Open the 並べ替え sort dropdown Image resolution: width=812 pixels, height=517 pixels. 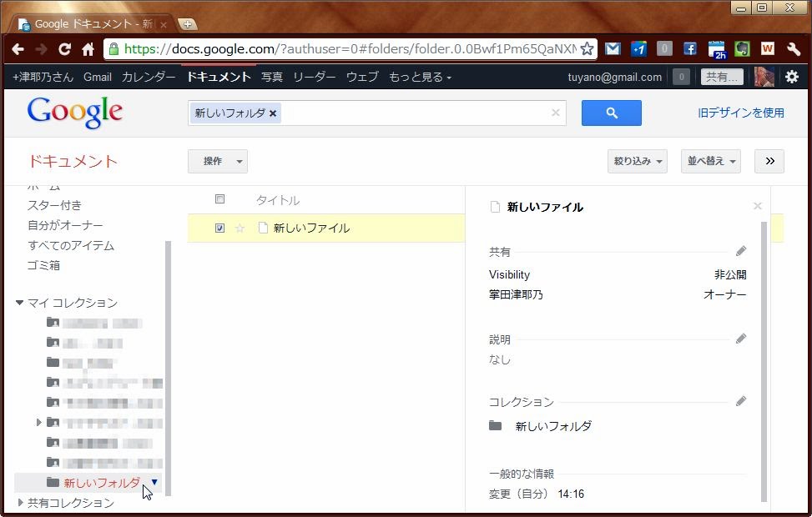[710, 161]
